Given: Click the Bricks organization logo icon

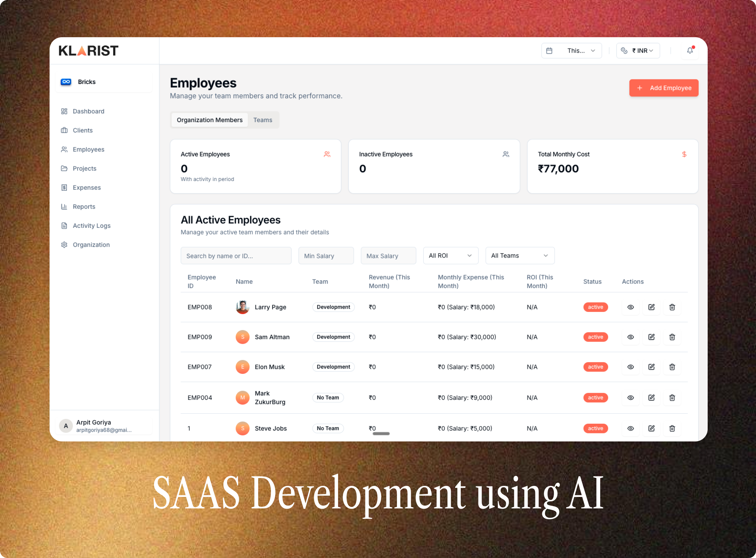Looking at the screenshot, I should pyautogui.click(x=66, y=82).
